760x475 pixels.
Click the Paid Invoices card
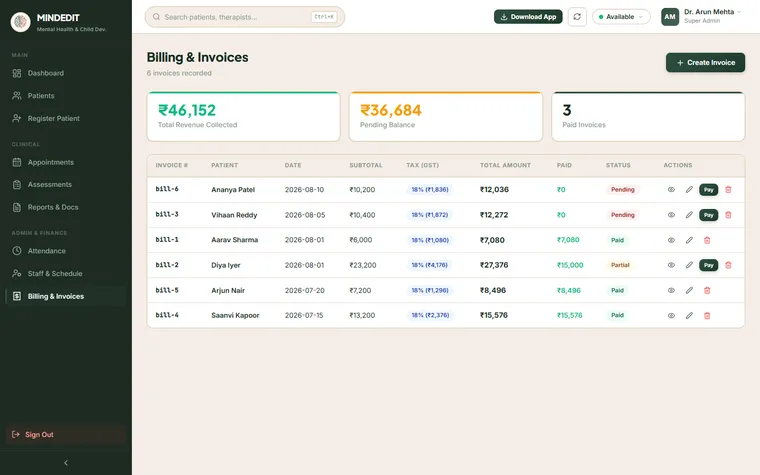tap(648, 116)
